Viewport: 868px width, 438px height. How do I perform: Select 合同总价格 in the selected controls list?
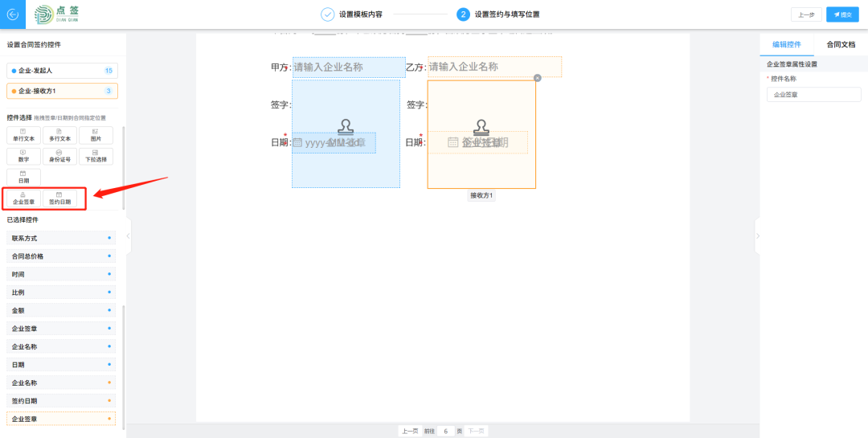point(62,256)
